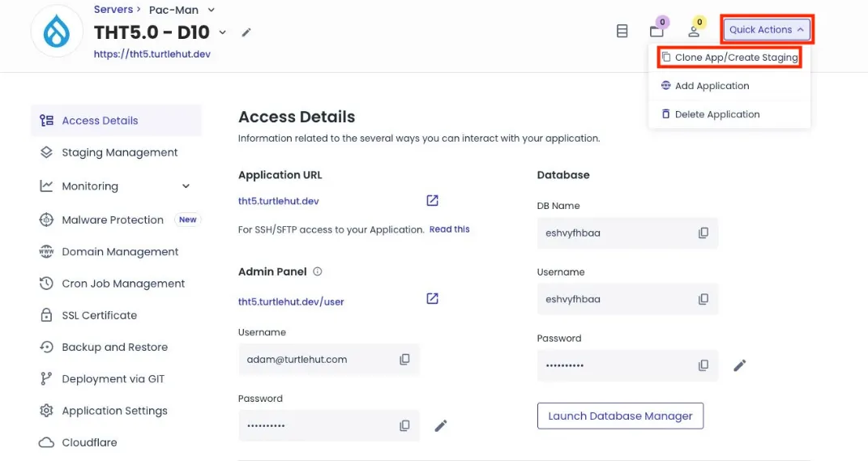Open the projects folder icon in header

pyautogui.click(x=656, y=32)
